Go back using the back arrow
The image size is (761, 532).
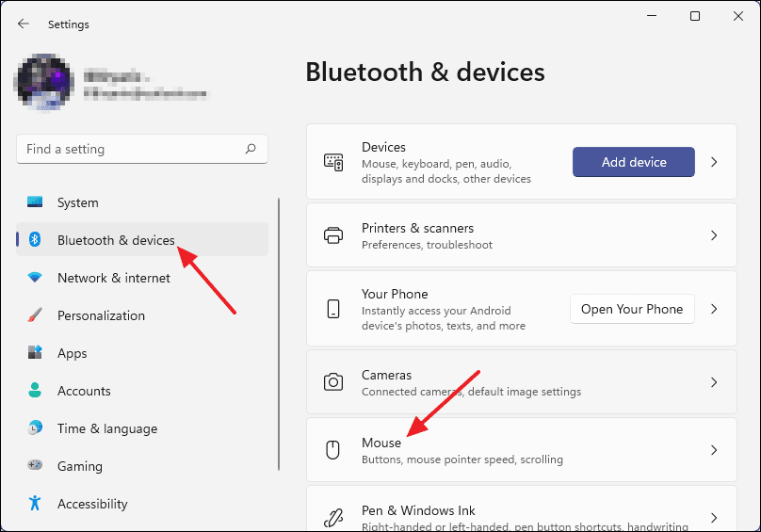tap(24, 24)
